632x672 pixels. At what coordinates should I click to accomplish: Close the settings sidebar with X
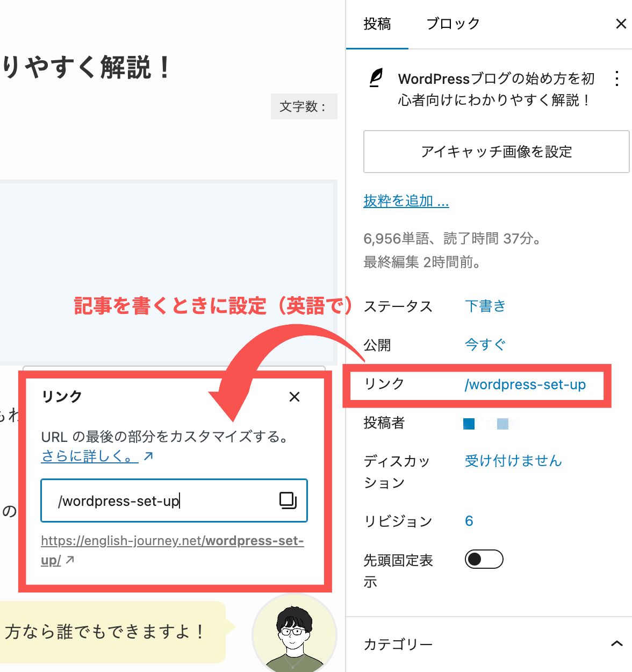point(621,24)
